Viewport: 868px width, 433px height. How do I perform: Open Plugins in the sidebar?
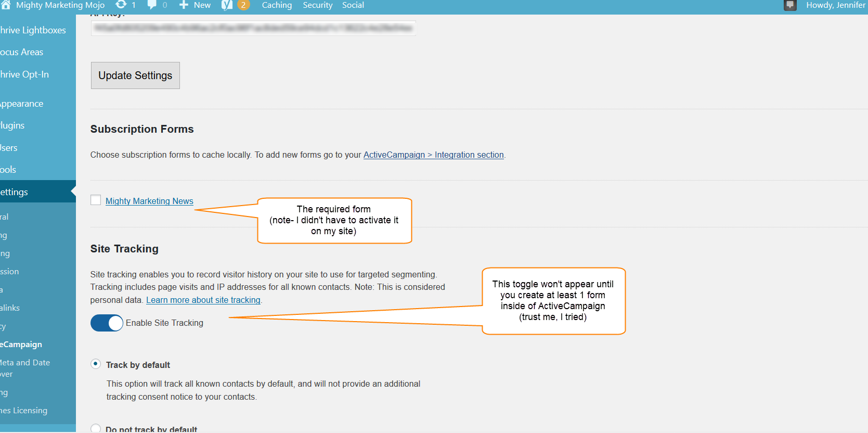[x=12, y=125]
